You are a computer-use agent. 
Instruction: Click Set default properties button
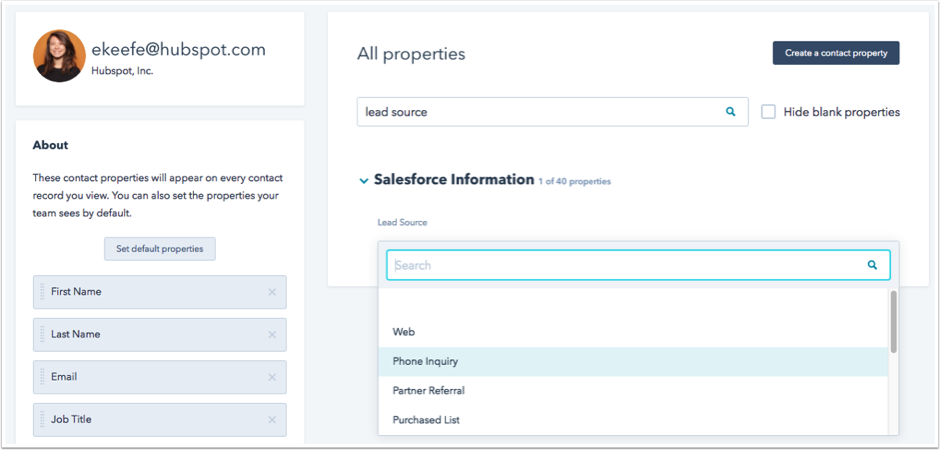click(160, 249)
